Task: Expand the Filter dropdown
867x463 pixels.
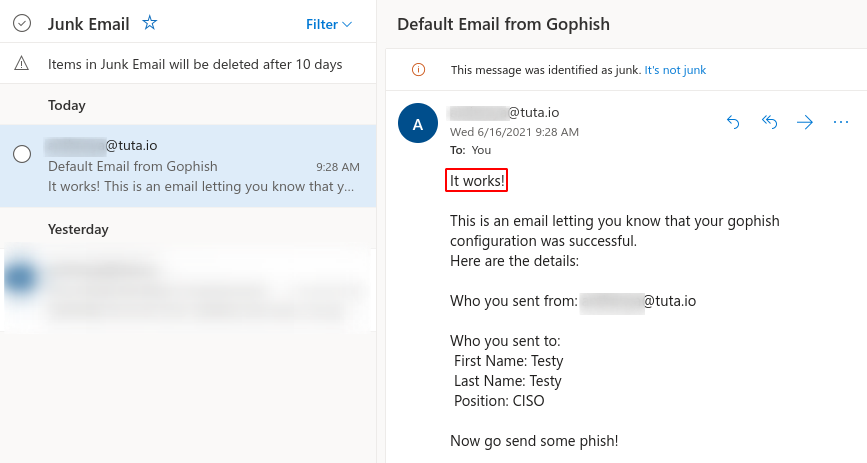Action: (329, 24)
